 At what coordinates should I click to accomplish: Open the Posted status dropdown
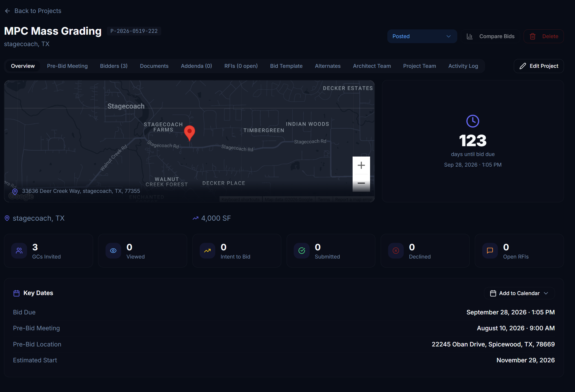coord(422,36)
